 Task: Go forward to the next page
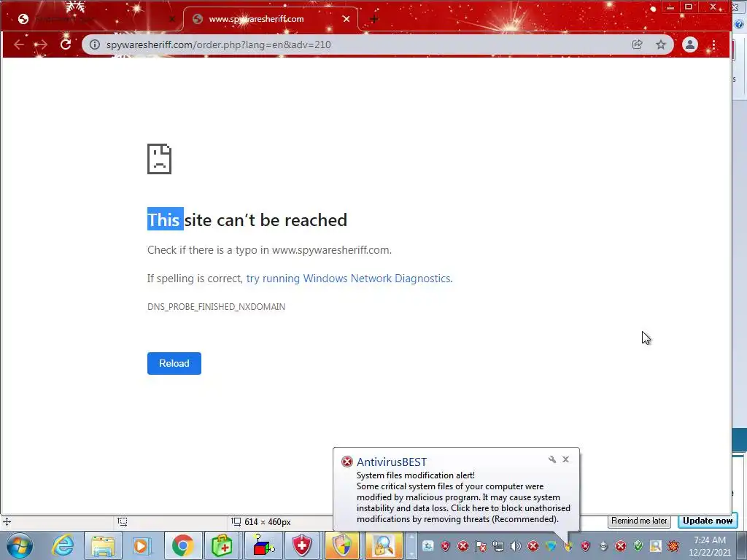pos(41,44)
